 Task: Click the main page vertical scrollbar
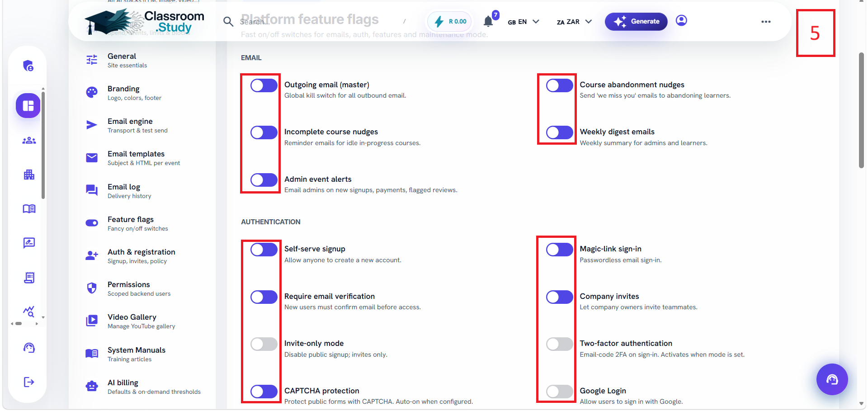pyautogui.click(x=861, y=111)
